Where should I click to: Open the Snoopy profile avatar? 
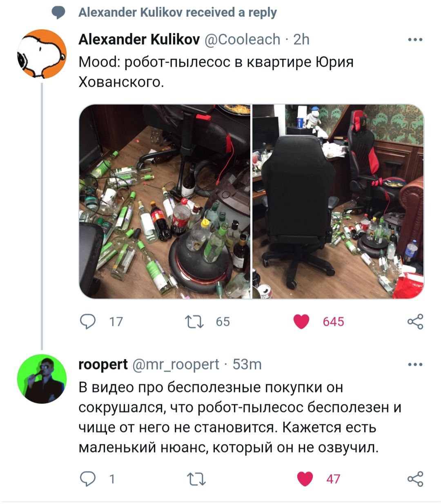point(41,54)
